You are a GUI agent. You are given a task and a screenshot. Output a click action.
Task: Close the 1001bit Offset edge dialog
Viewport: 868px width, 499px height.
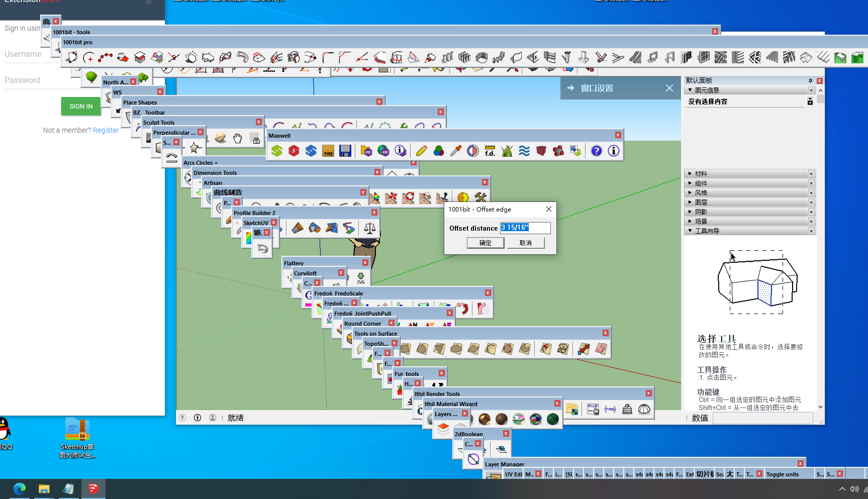click(549, 209)
